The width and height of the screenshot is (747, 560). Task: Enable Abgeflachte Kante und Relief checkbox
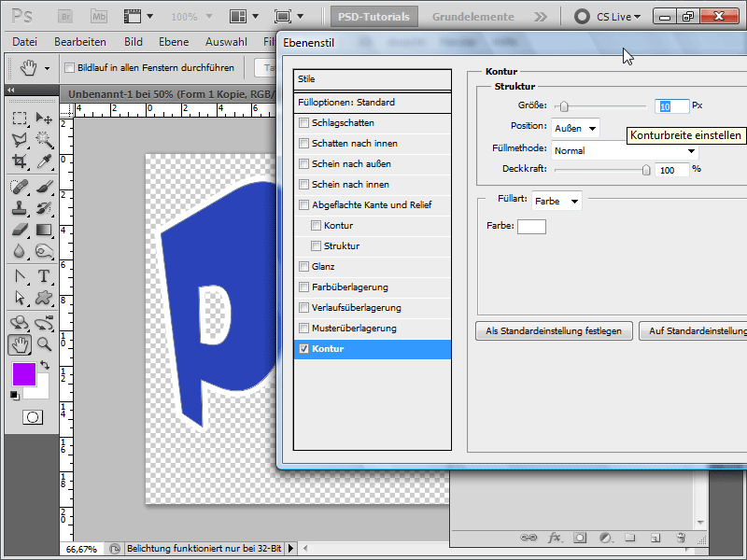[303, 204]
